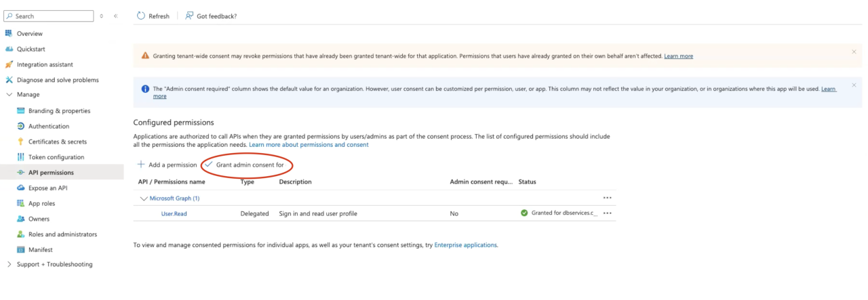Open the User.Read permission link
The height and width of the screenshot is (300, 868).
174,213
